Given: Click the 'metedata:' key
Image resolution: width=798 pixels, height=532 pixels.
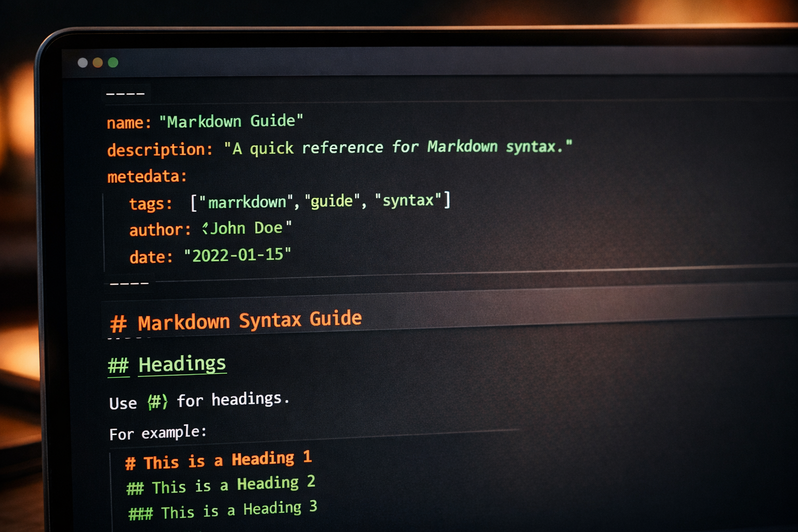Looking at the screenshot, I should (147, 177).
